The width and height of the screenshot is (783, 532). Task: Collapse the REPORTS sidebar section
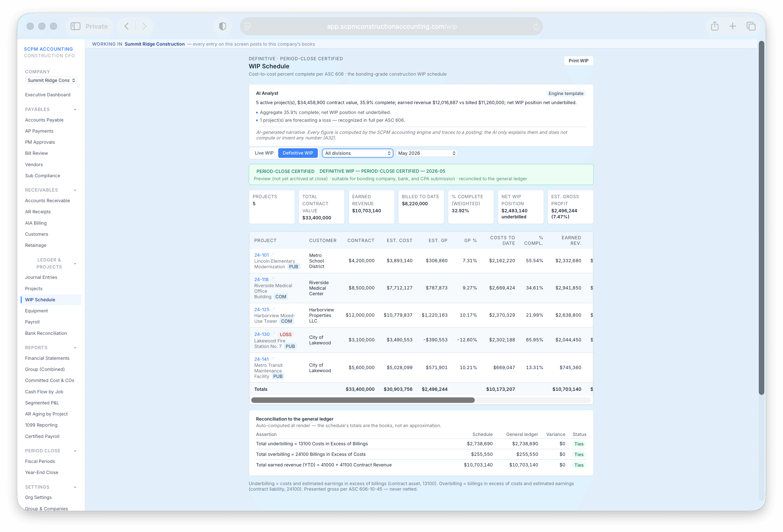click(x=75, y=348)
